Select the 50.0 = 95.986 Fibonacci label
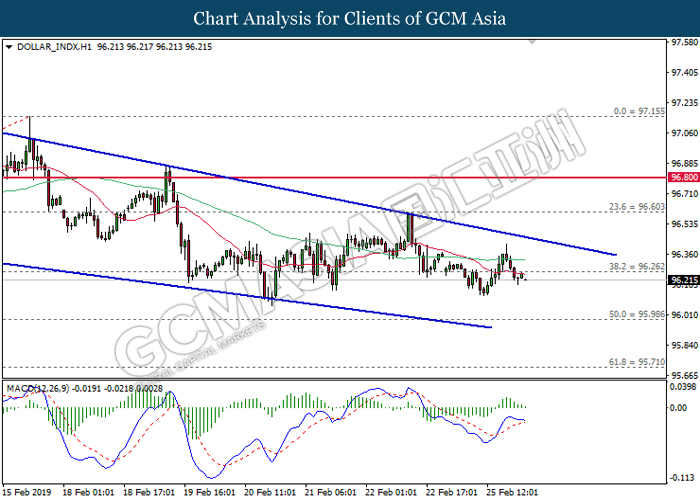This screenshot has width=700, height=500. coord(637,314)
